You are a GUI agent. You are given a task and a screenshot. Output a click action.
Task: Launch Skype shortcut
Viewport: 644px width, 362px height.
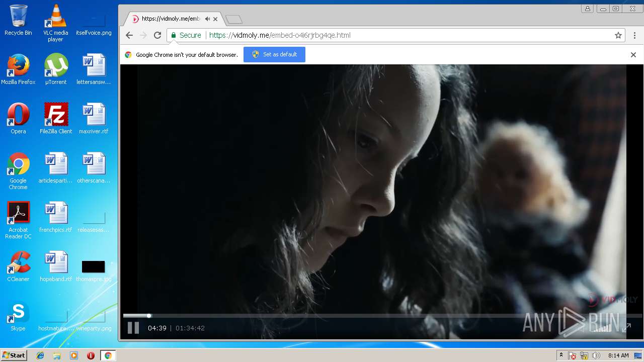coord(18,316)
